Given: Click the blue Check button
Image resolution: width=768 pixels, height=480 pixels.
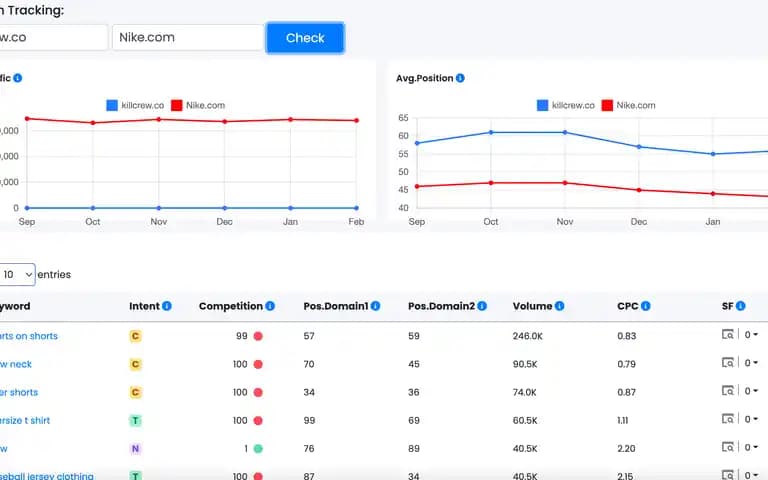Looking at the screenshot, I should (305, 38).
